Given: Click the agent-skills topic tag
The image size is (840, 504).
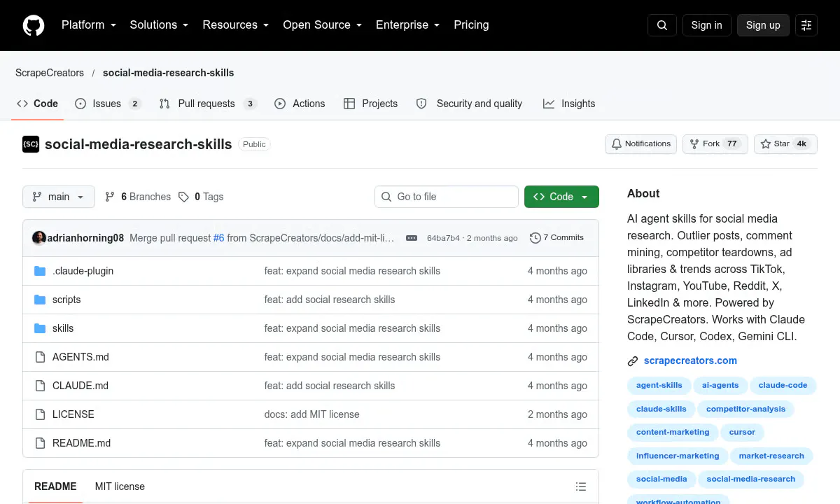Looking at the screenshot, I should tap(659, 385).
